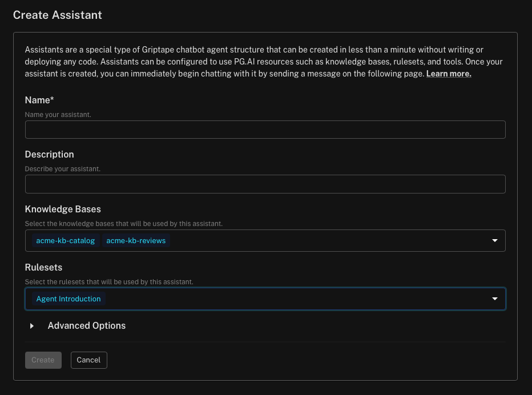Expand Advanced Options disclosure triangle
The image size is (532, 395).
pyautogui.click(x=32, y=326)
